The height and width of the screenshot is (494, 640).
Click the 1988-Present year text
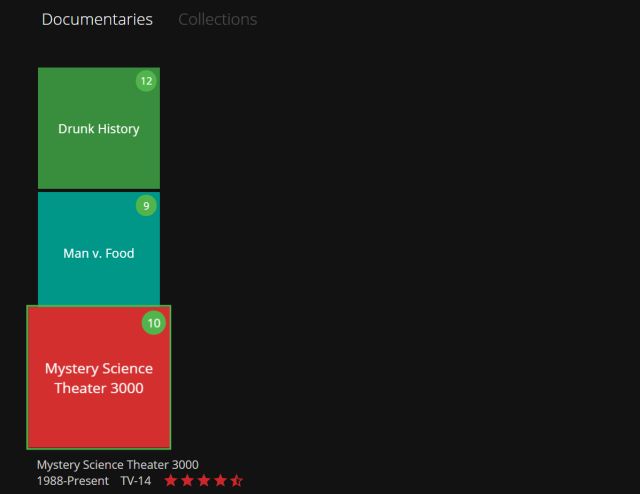click(73, 481)
